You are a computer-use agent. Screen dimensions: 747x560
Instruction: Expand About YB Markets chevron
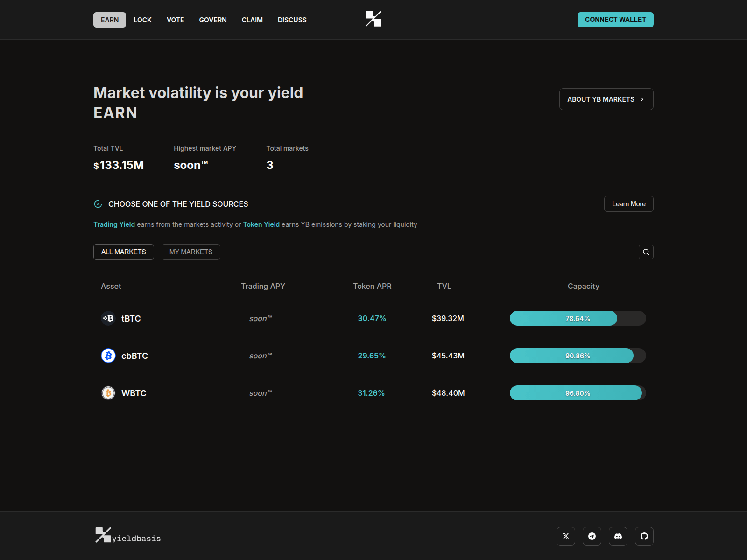tap(642, 99)
